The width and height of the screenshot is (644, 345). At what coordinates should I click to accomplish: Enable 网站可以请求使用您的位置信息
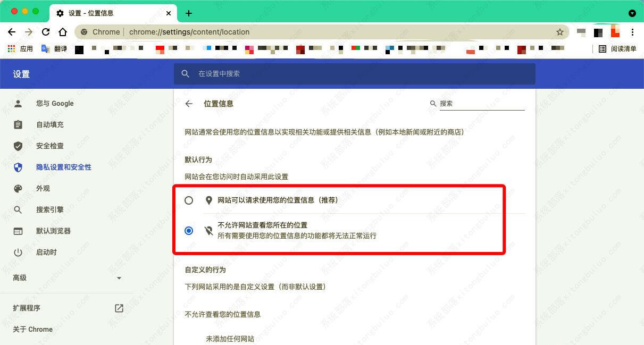click(x=189, y=200)
